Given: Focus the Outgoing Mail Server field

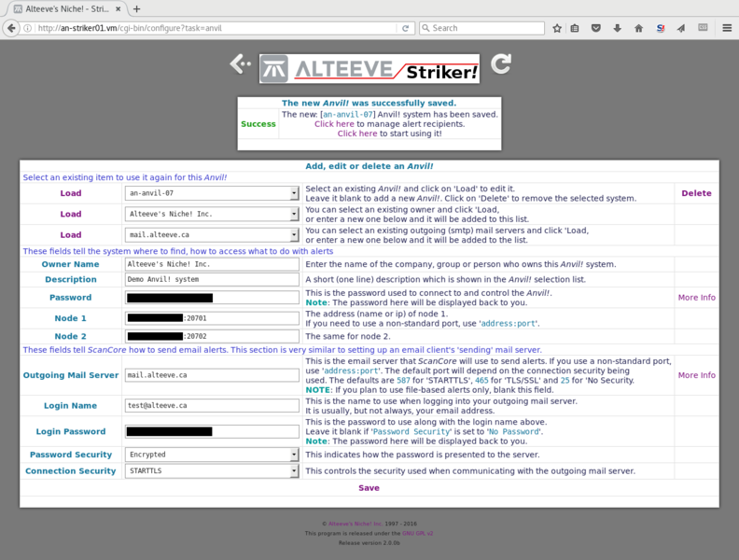Looking at the screenshot, I should tap(212, 375).
